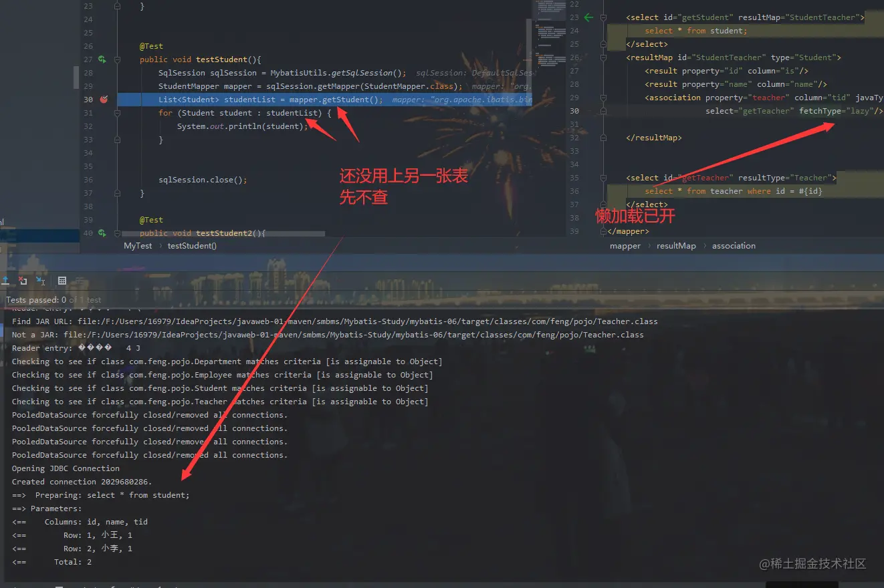This screenshot has height=588, width=884.
Task: Click 'Columns: id, name, tid' console line
Action: 80,522
